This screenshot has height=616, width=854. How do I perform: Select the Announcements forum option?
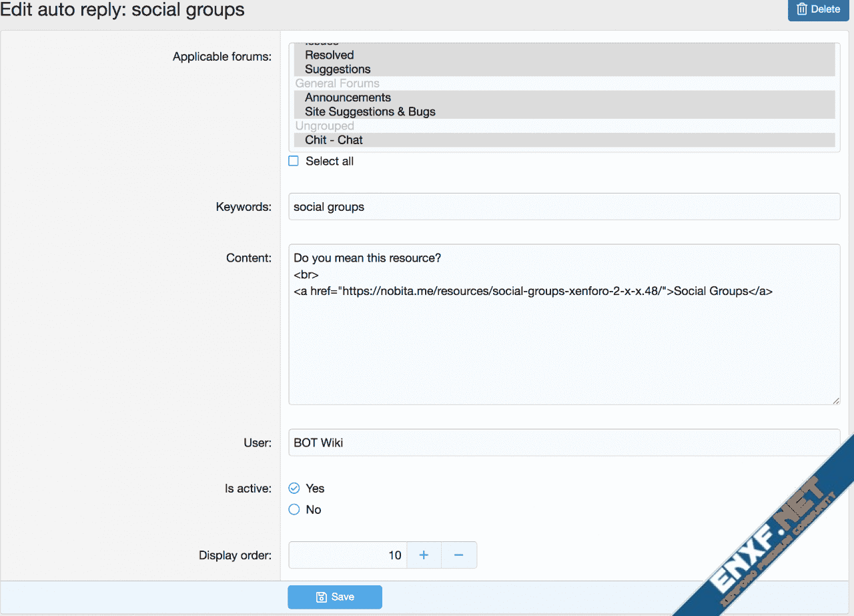(x=348, y=97)
